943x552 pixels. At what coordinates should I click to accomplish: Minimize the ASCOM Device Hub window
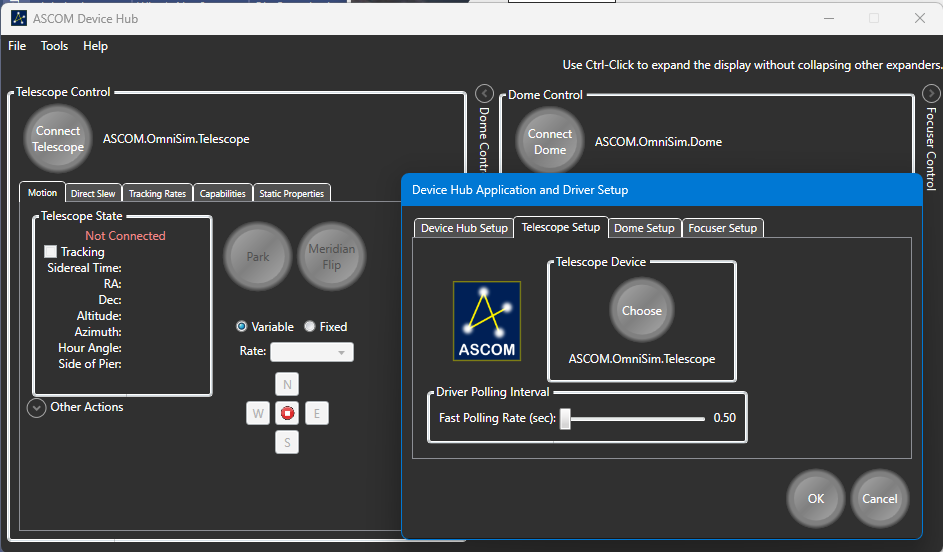(829, 19)
